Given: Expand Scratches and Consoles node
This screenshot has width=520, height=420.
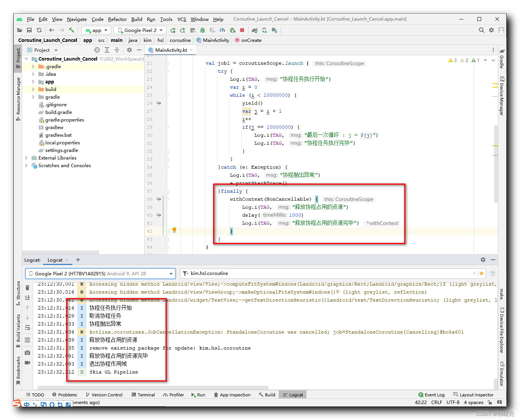Looking at the screenshot, I should click(26, 165).
